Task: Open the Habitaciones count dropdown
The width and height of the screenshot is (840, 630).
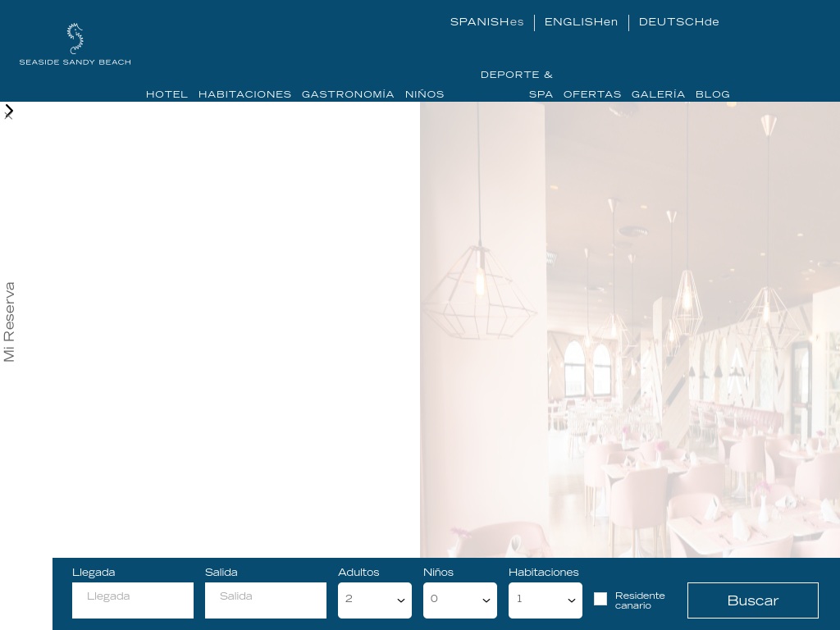Action: [545, 600]
